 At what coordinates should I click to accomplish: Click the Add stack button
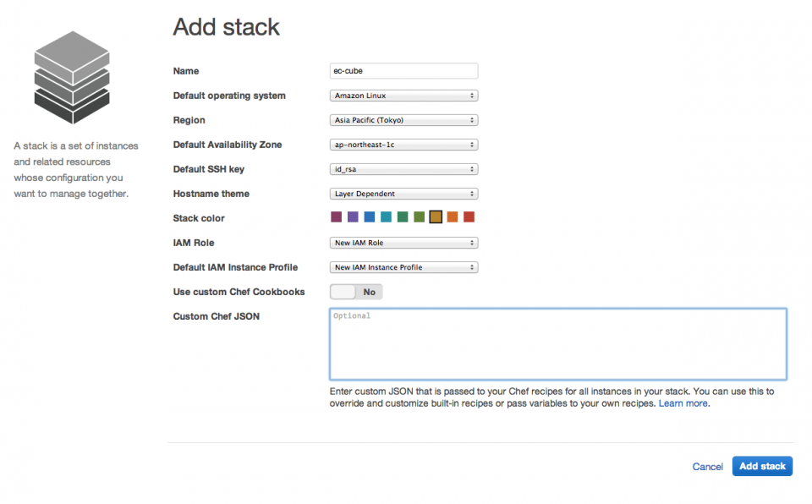(x=761, y=466)
